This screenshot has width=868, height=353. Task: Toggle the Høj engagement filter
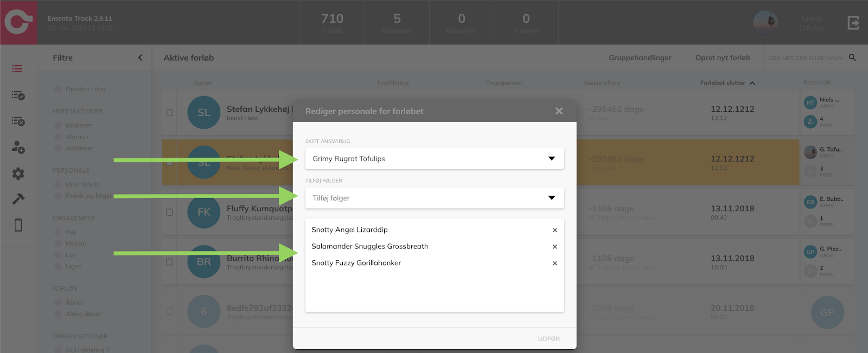[x=58, y=232]
